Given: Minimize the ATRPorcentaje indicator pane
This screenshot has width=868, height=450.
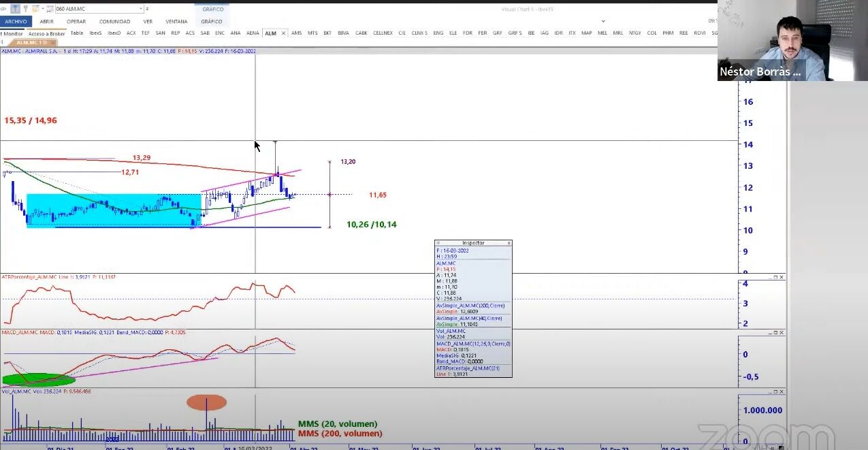Looking at the screenshot, I should pyautogui.click(x=769, y=278).
